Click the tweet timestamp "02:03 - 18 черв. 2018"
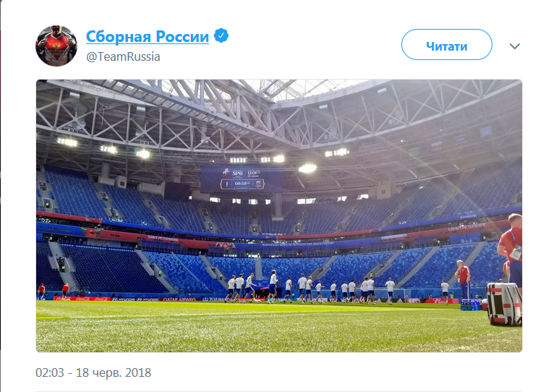Screen dimensions: 546x392 93,373
